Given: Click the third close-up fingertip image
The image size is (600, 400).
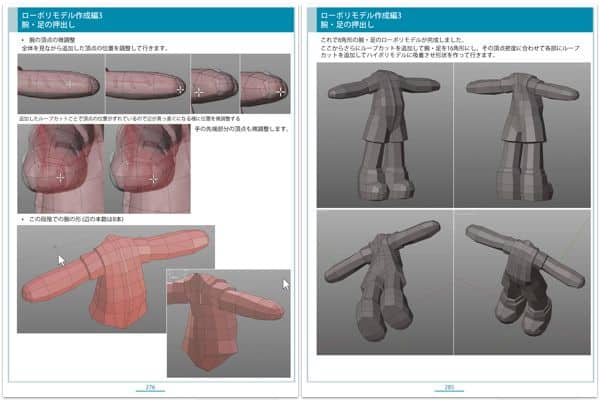Looking at the screenshot, I should pos(214,85).
